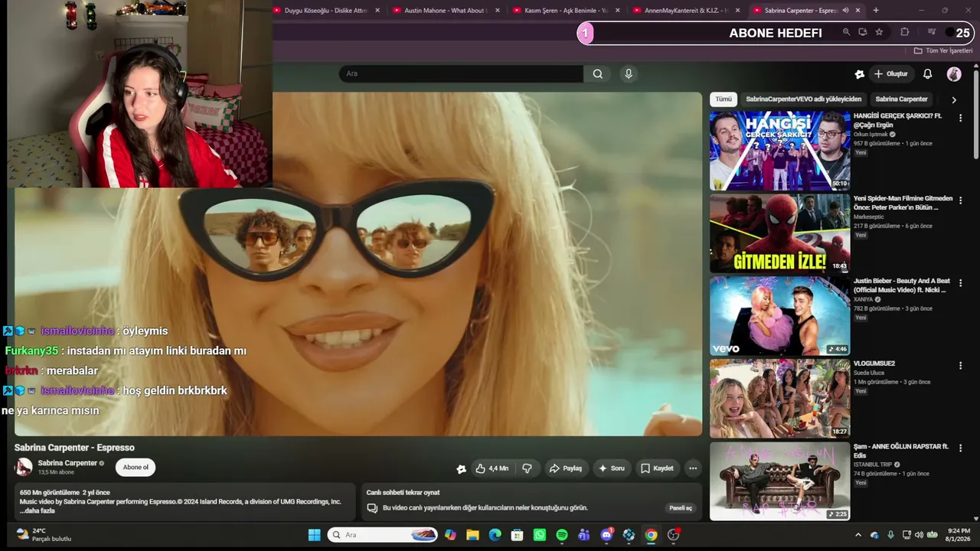Viewport: 980px width, 551px height.
Task: Close the Duygu Köseoğlu tab
Action: [377, 11]
